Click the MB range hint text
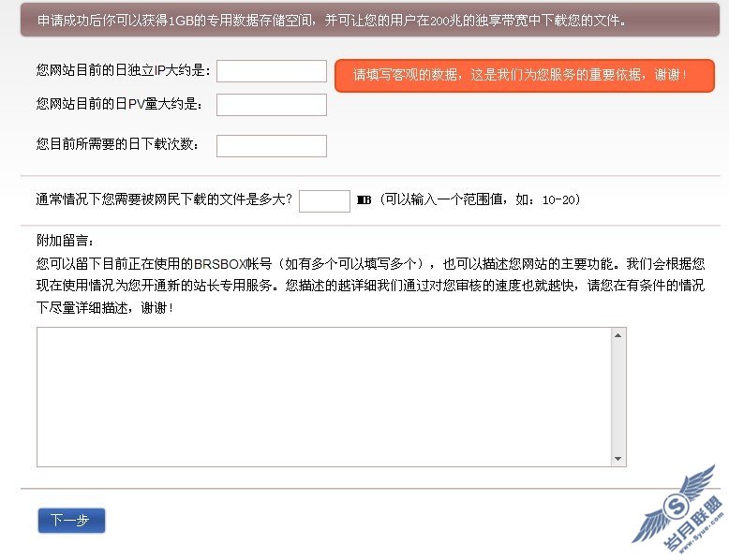 pos(469,200)
